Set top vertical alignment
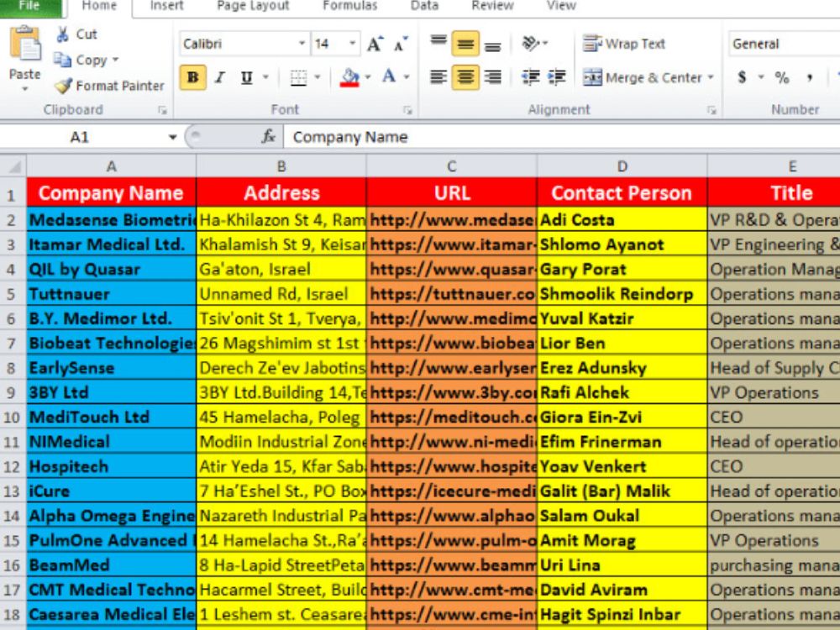 coord(438,44)
